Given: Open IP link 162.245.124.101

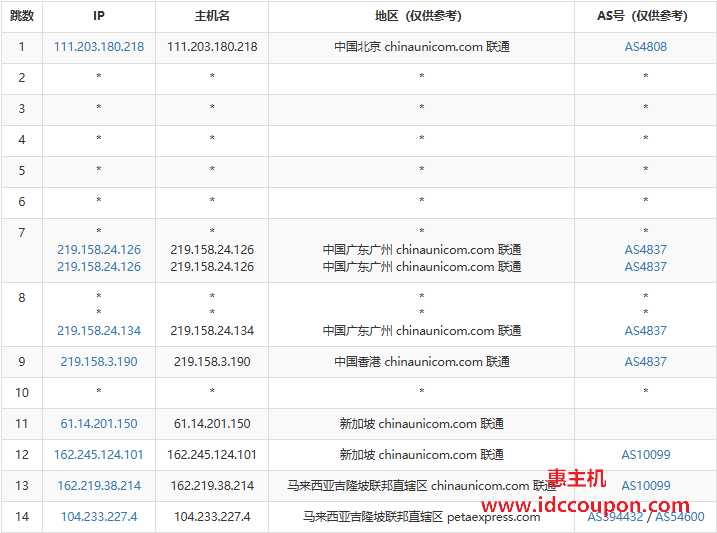Looking at the screenshot, I should tap(99, 455).
